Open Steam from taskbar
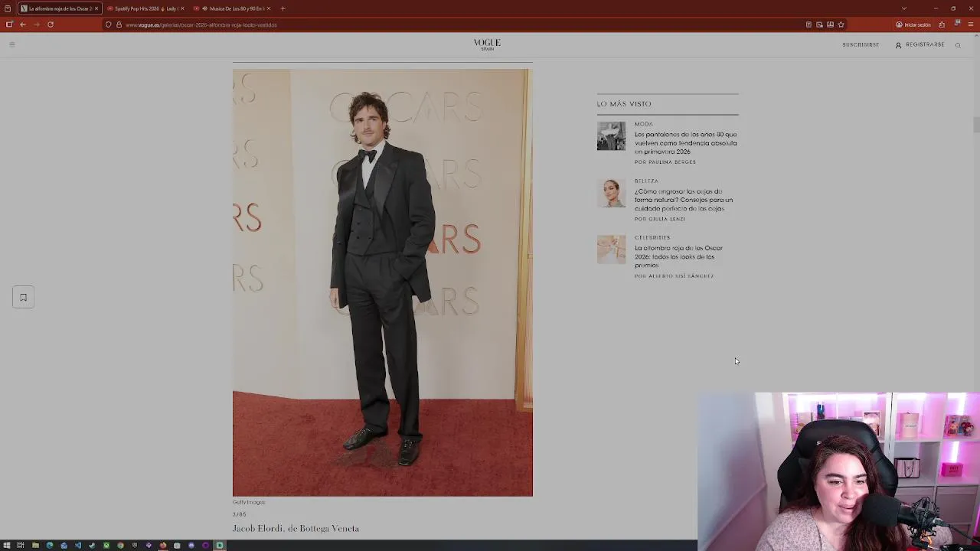Viewport: 980px width, 551px height. (92, 546)
